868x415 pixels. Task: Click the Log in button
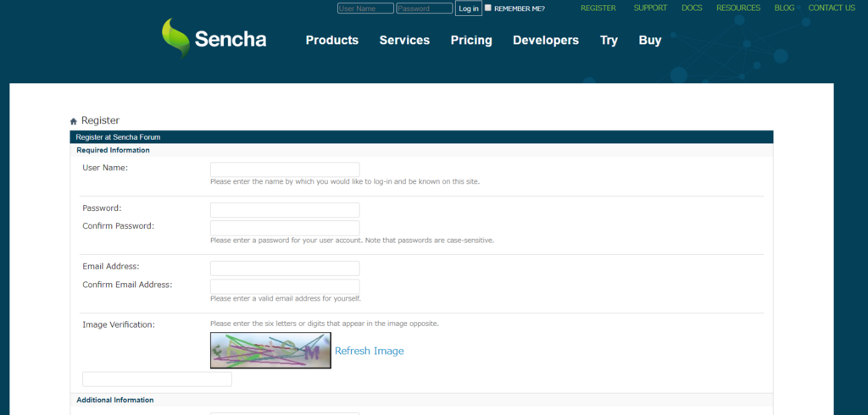468,8
